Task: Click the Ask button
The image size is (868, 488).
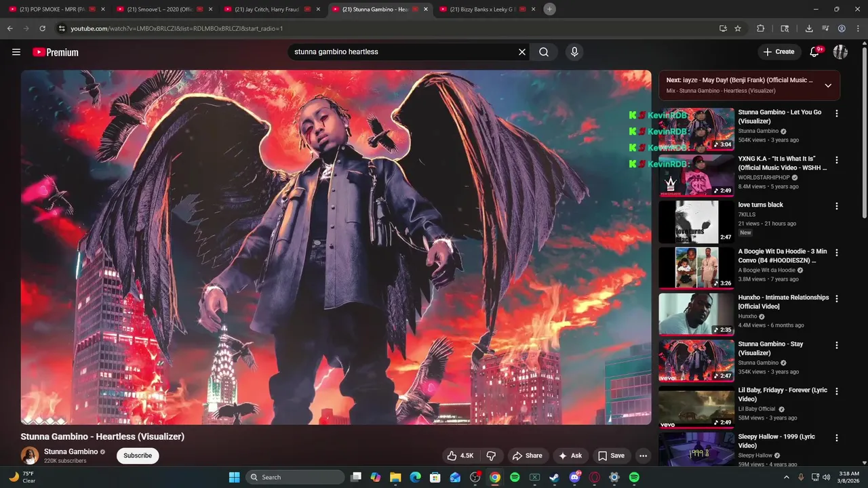Action: 570,455
